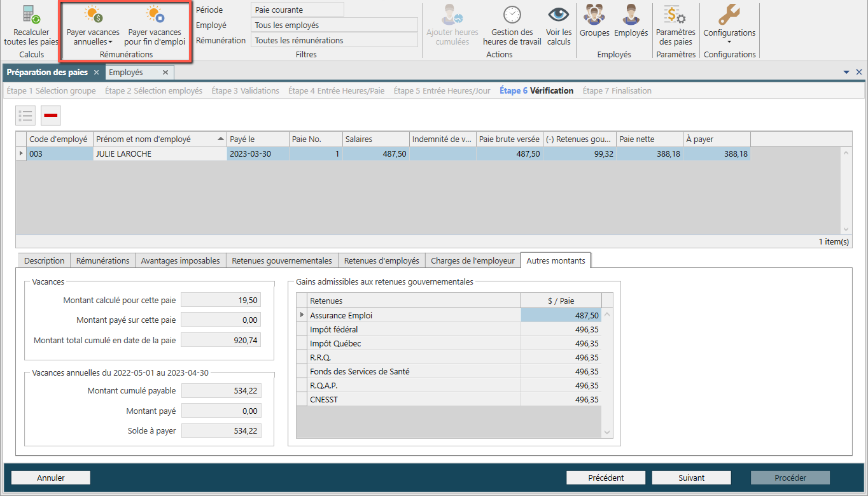Open the Rémunérations detail tab
This screenshot has height=496, width=868.
[102, 260]
